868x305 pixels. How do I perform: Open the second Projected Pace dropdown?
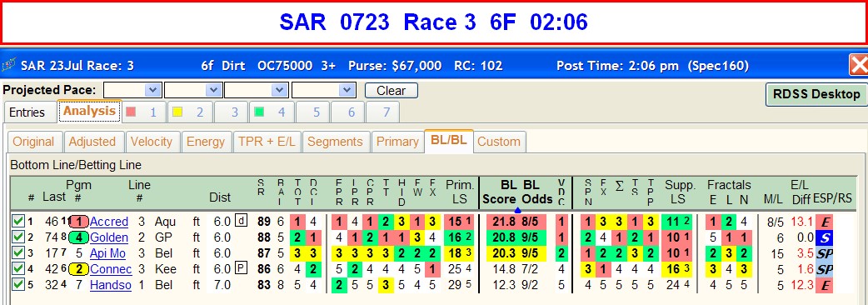214,90
